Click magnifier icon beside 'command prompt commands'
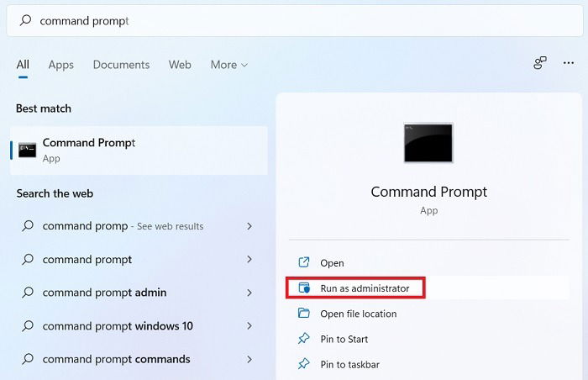This screenshot has height=380, width=588. click(28, 359)
